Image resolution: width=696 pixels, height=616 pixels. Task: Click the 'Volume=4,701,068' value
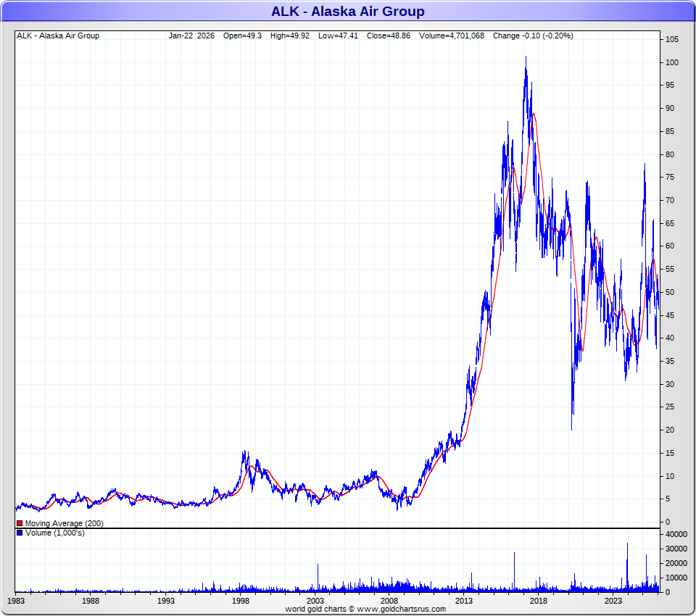point(452,36)
